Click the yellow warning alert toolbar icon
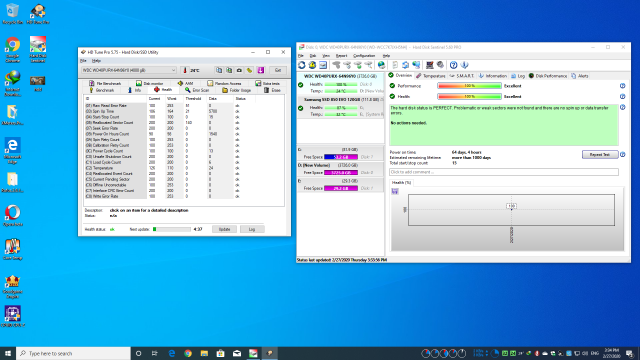640x360 pixels. tap(312, 65)
